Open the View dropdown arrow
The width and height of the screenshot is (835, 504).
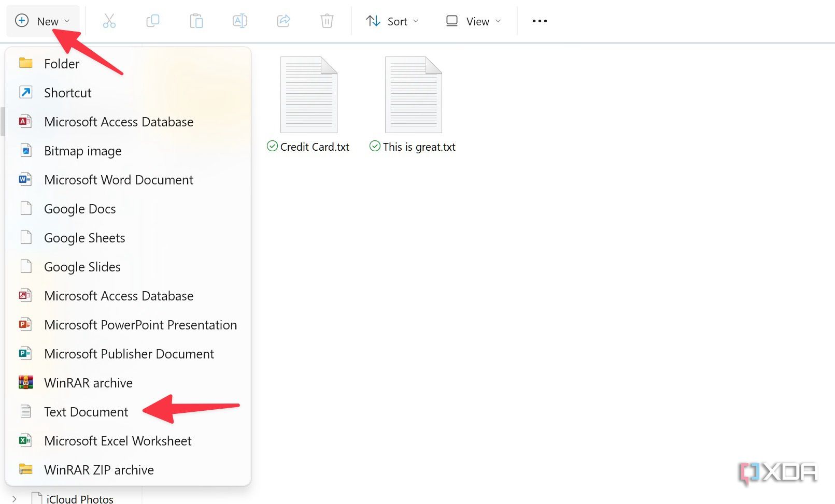coord(498,21)
